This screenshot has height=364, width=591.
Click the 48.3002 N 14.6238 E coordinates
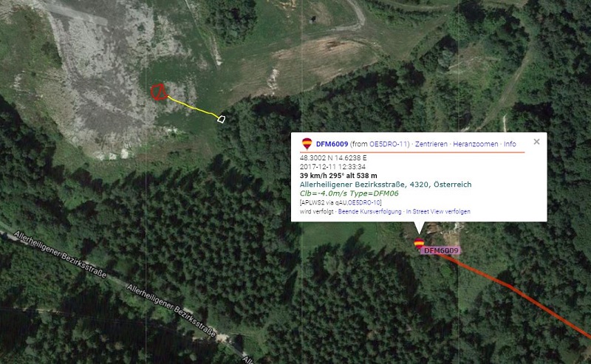[x=333, y=158]
